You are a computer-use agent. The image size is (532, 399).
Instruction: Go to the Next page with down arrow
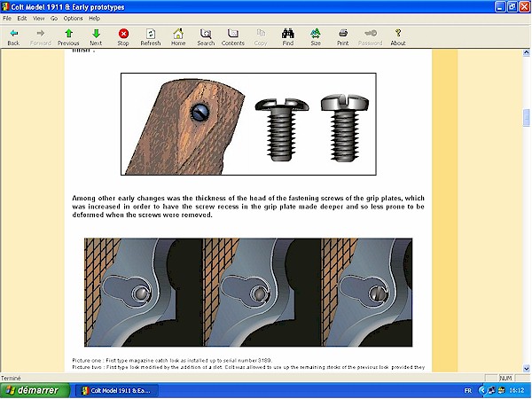click(96, 34)
